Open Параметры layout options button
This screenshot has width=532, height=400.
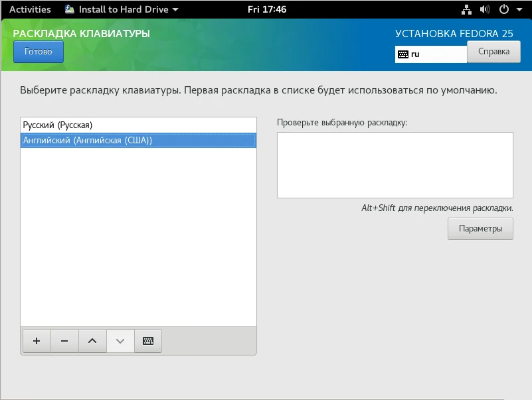point(480,229)
